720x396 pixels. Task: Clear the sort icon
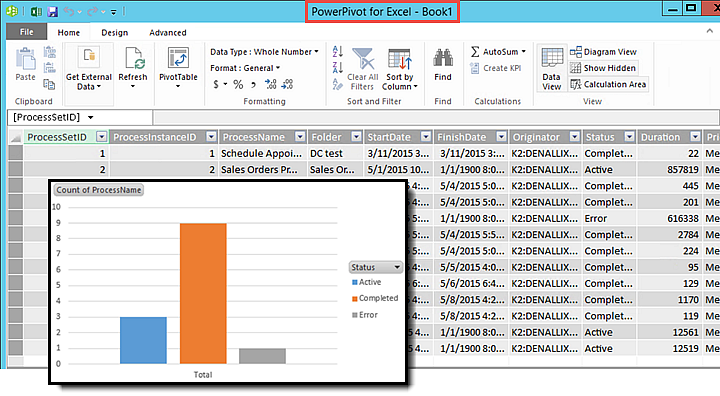(338, 84)
